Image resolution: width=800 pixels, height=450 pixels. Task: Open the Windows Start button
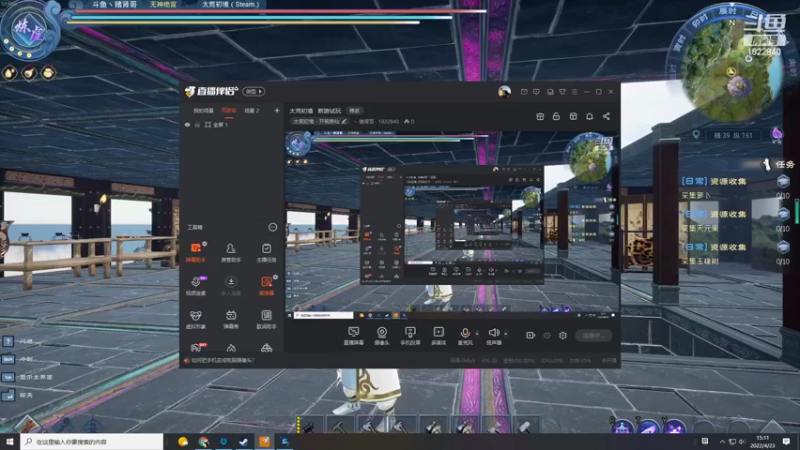(x=10, y=441)
